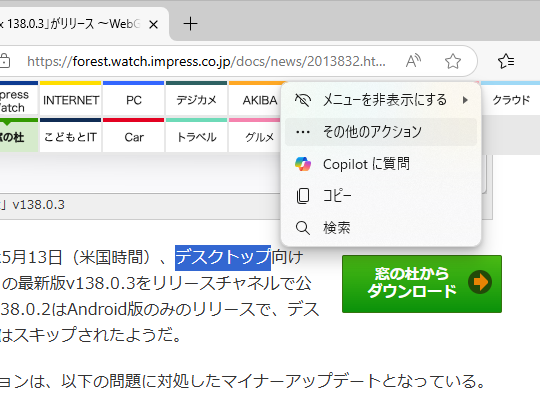Add this page to favorites star
Viewport: 540px width, 405px height.
coord(453,61)
